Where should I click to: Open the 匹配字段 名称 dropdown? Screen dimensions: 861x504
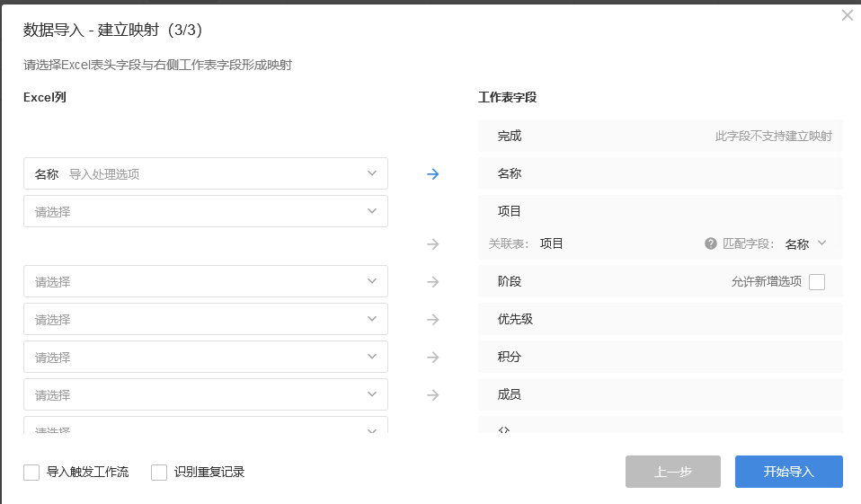805,243
